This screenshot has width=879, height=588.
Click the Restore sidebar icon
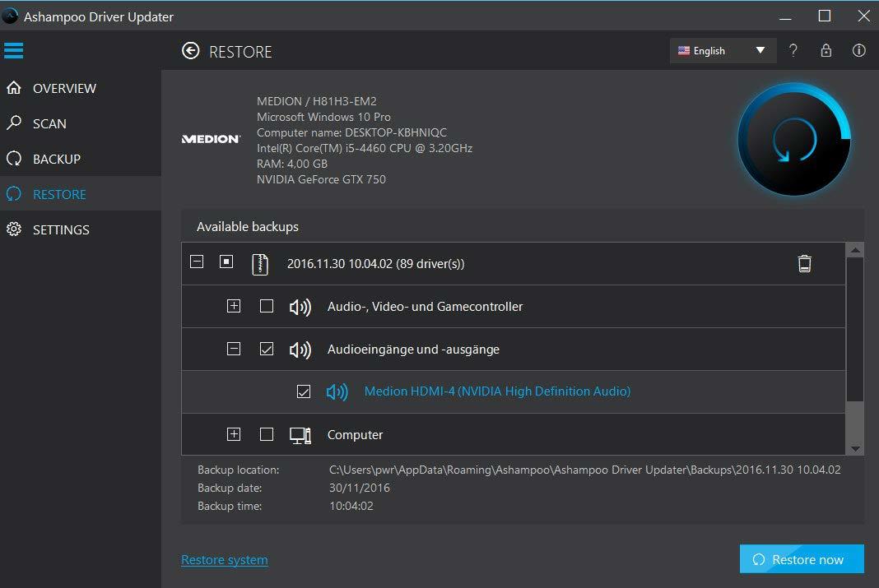point(14,194)
